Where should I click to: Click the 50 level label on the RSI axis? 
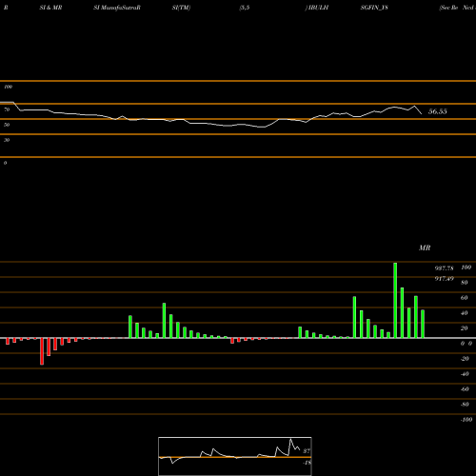click(7, 125)
